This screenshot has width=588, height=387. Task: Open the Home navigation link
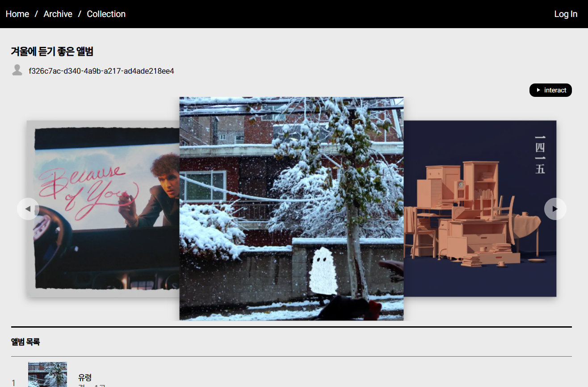tap(17, 14)
